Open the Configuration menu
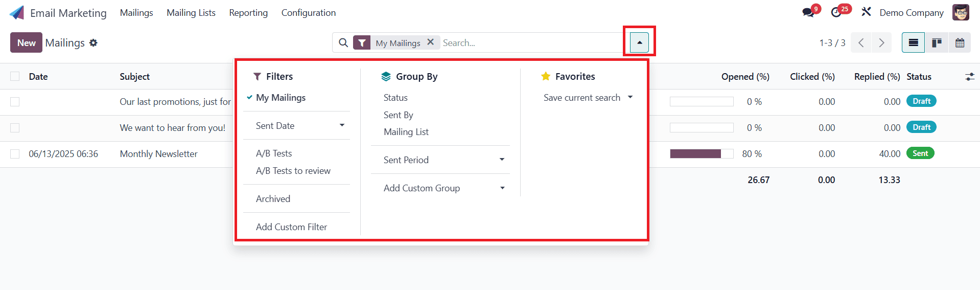The height and width of the screenshot is (290, 980). [309, 13]
